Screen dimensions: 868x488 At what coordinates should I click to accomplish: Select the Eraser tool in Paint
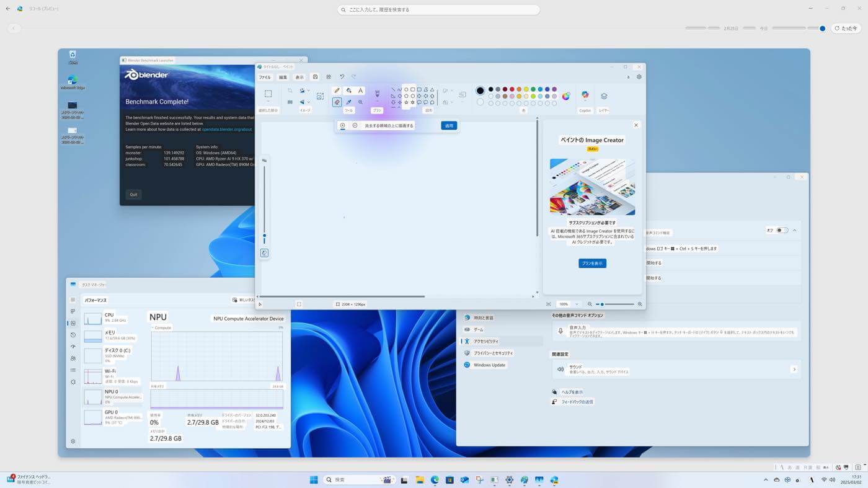coord(337,102)
